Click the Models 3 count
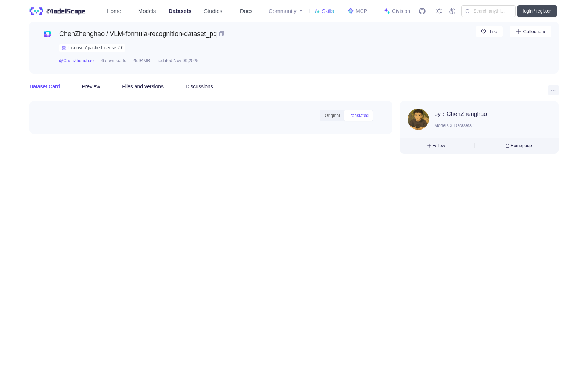This screenshot has height=368, width=588. pos(443,125)
